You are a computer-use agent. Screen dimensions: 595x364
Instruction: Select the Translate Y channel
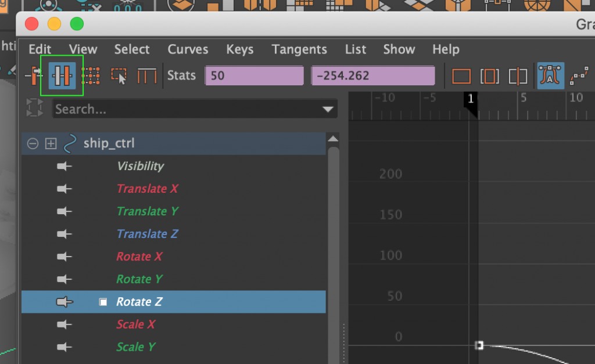pyautogui.click(x=147, y=211)
